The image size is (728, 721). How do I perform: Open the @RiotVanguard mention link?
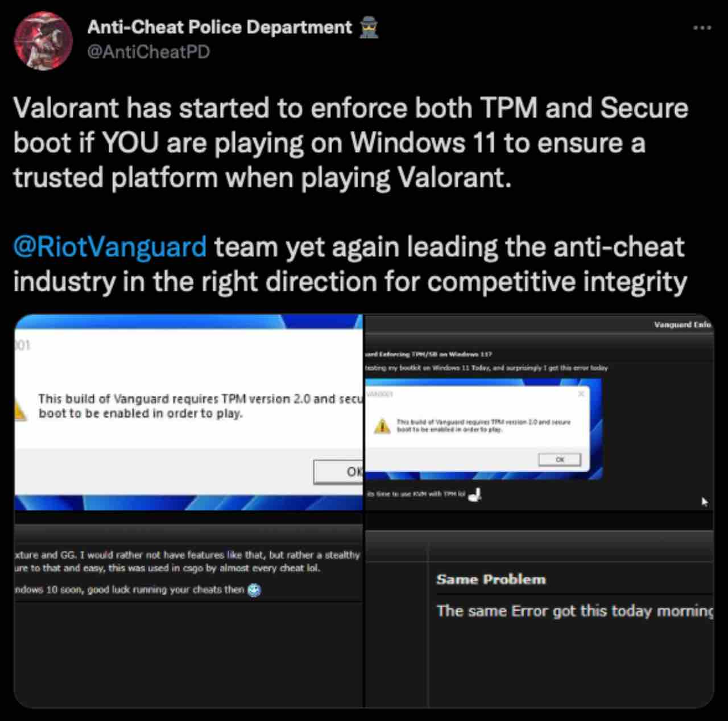110,247
